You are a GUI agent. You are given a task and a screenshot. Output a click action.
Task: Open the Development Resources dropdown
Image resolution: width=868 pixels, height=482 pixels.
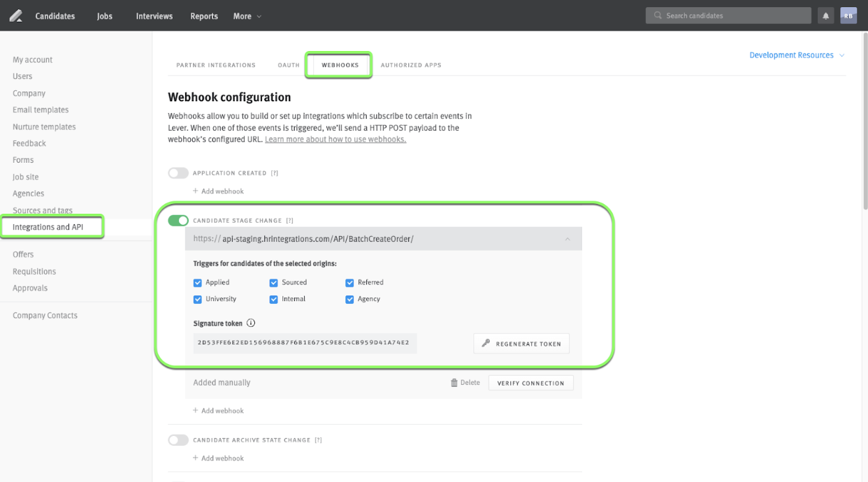tap(792, 54)
